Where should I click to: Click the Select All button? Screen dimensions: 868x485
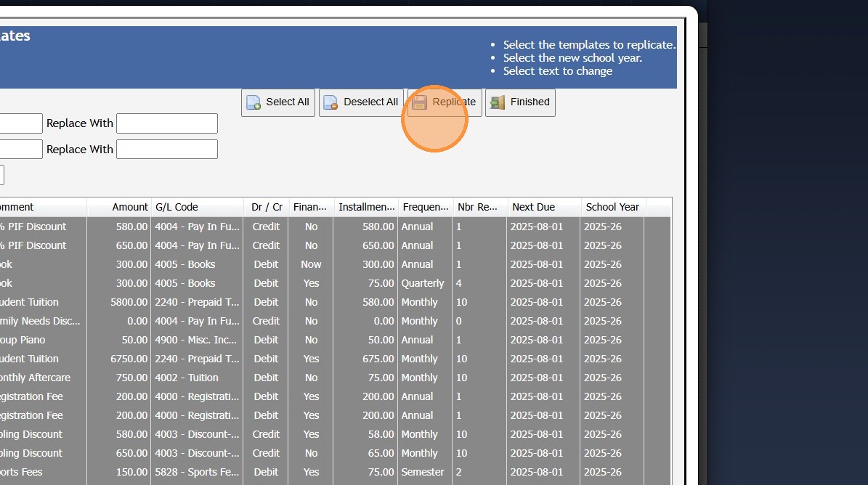coord(278,102)
